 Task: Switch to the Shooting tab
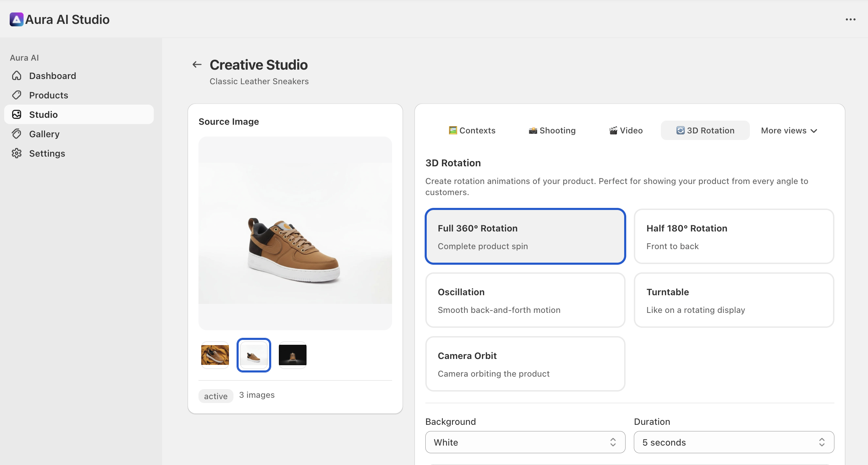tap(552, 130)
